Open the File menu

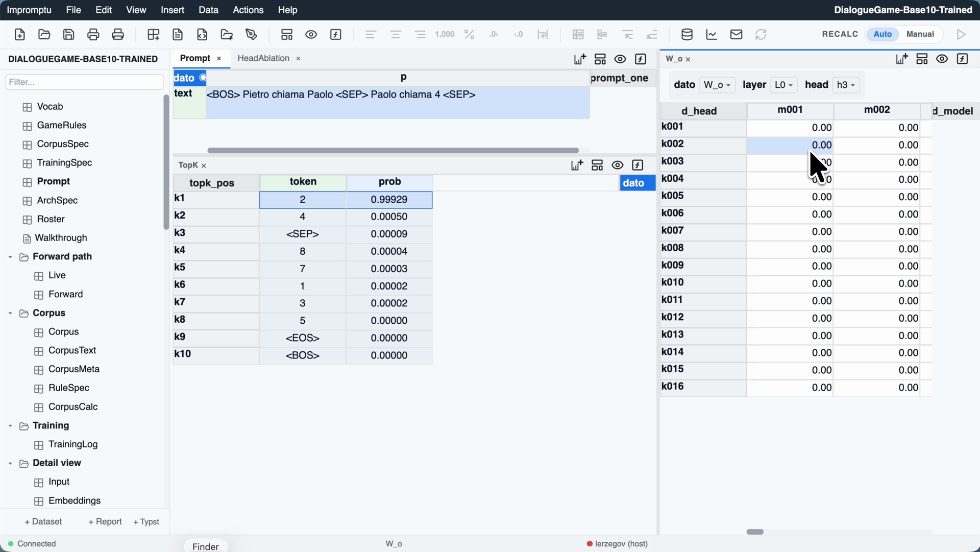click(x=73, y=10)
